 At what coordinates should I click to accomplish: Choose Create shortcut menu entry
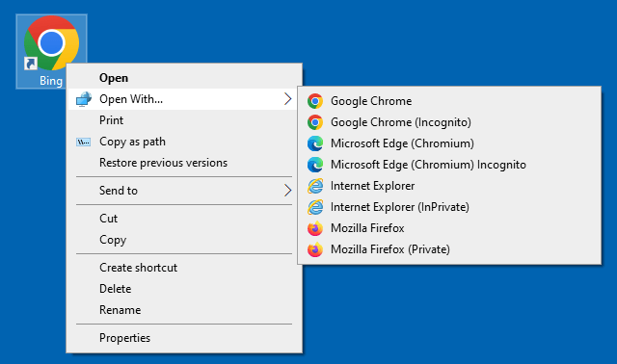(x=138, y=268)
